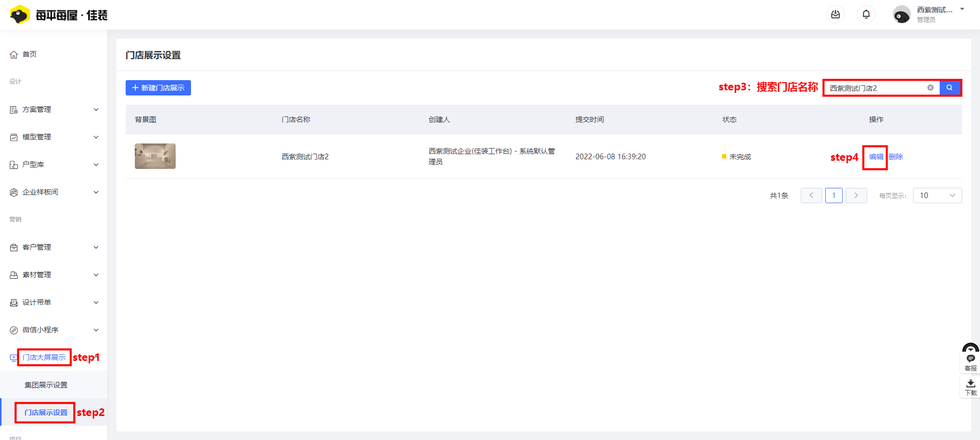Click the 未完成 status cell
This screenshot has height=440, width=980.
(x=736, y=157)
